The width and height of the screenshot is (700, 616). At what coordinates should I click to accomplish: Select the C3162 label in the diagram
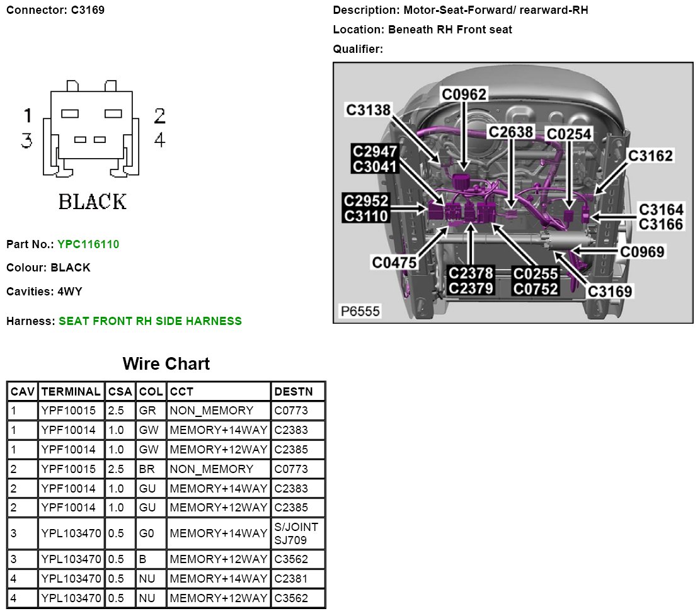tap(650, 156)
